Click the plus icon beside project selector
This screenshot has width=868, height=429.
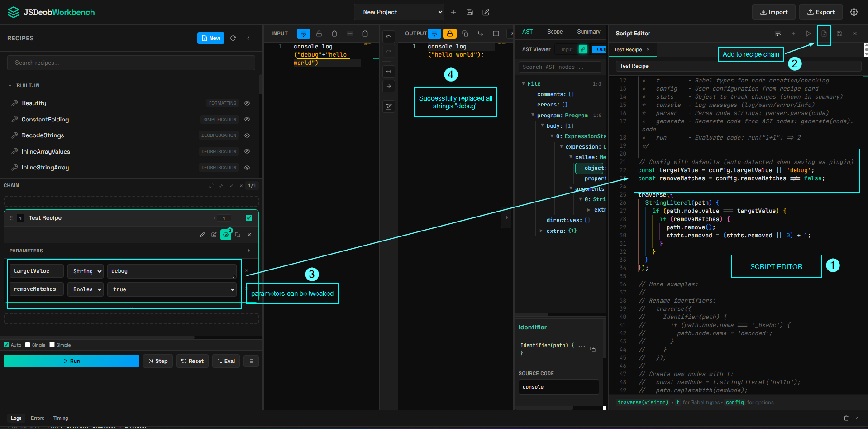pos(453,12)
